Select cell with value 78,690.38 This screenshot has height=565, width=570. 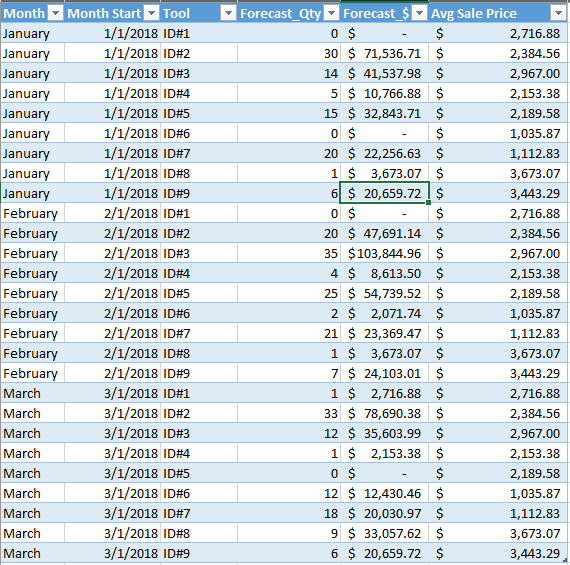384,413
